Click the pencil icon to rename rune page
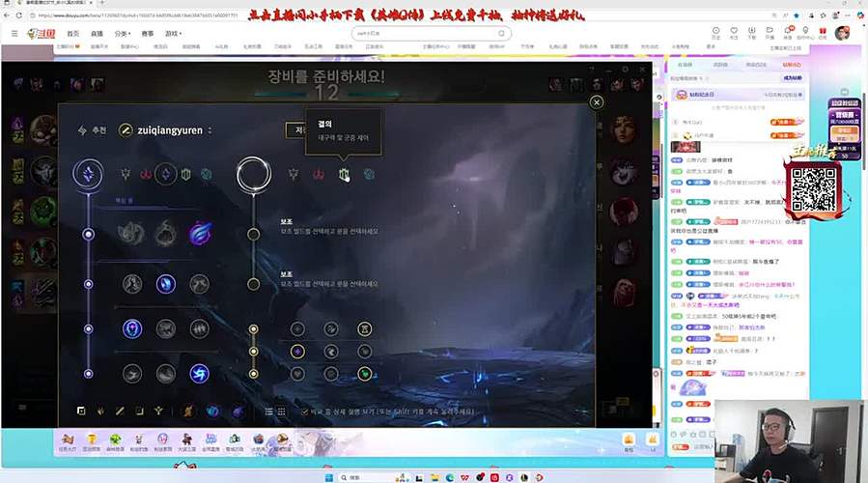 (x=126, y=130)
